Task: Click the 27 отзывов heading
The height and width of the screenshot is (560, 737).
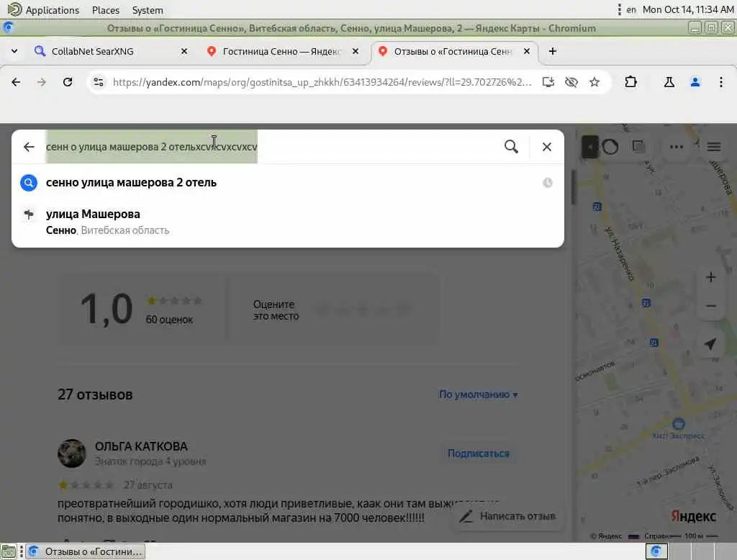Action: click(x=95, y=394)
